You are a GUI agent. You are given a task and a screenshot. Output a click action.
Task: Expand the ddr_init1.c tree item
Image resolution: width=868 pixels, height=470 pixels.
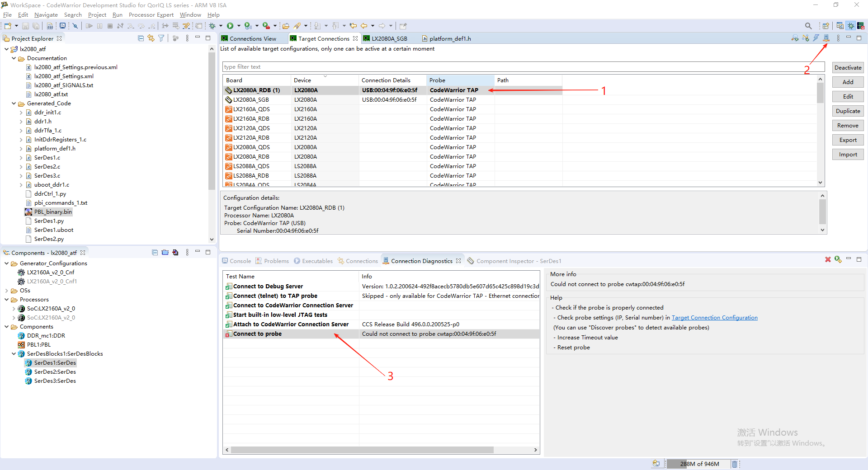21,112
